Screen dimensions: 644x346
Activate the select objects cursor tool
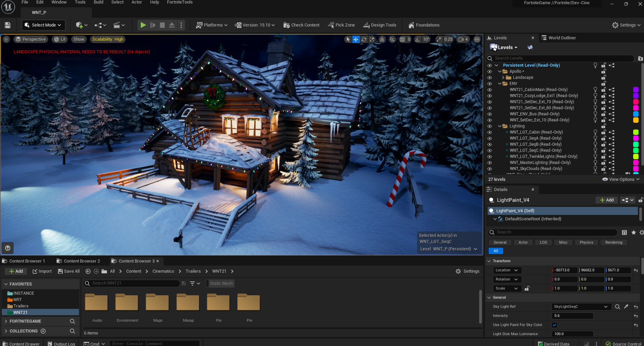pos(348,39)
